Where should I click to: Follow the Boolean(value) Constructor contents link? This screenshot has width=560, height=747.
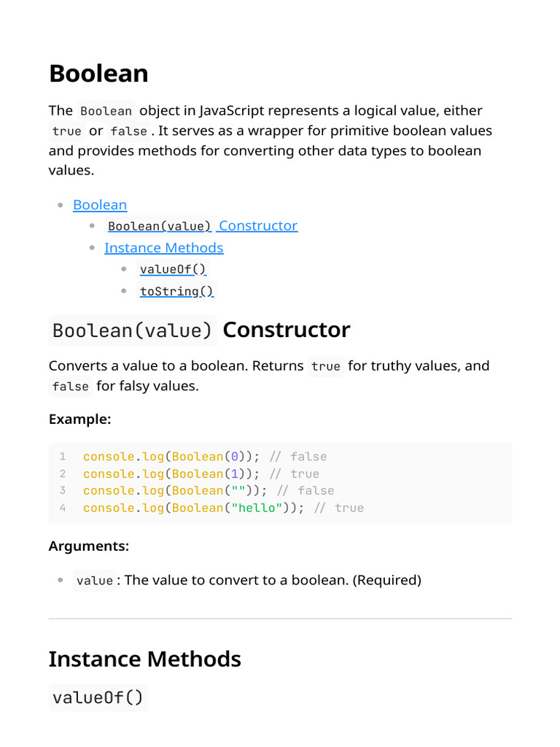tap(202, 226)
